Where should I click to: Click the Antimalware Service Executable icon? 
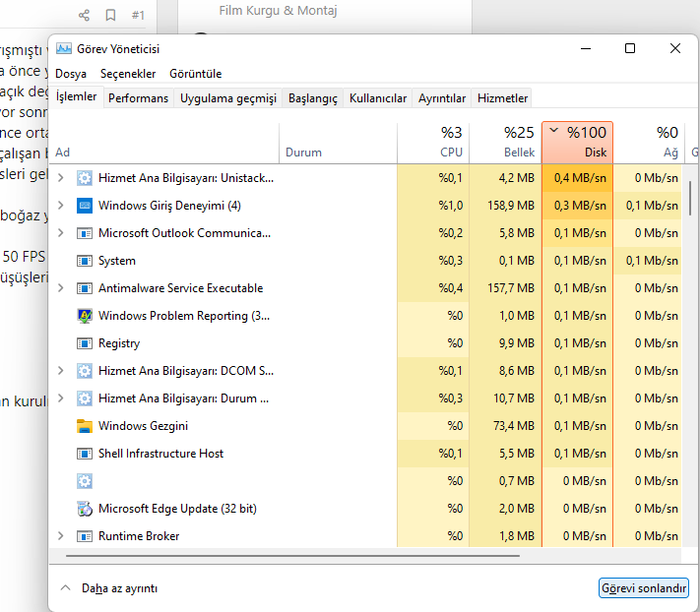click(x=85, y=288)
